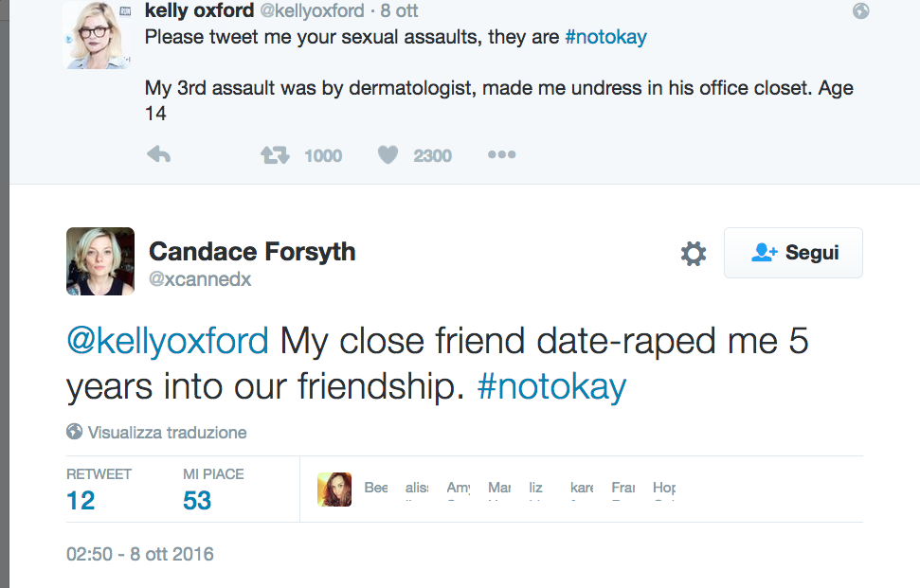Open Candace Forsyth profile name link
920x588 pixels.
click(x=252, y=252)
